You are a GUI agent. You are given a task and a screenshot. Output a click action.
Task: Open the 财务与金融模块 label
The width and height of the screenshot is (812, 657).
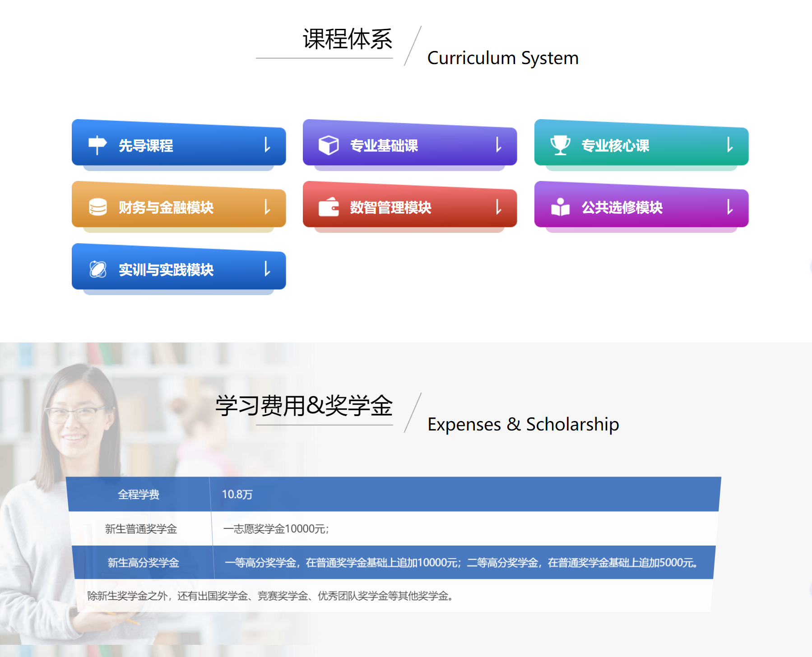(166, 207)
